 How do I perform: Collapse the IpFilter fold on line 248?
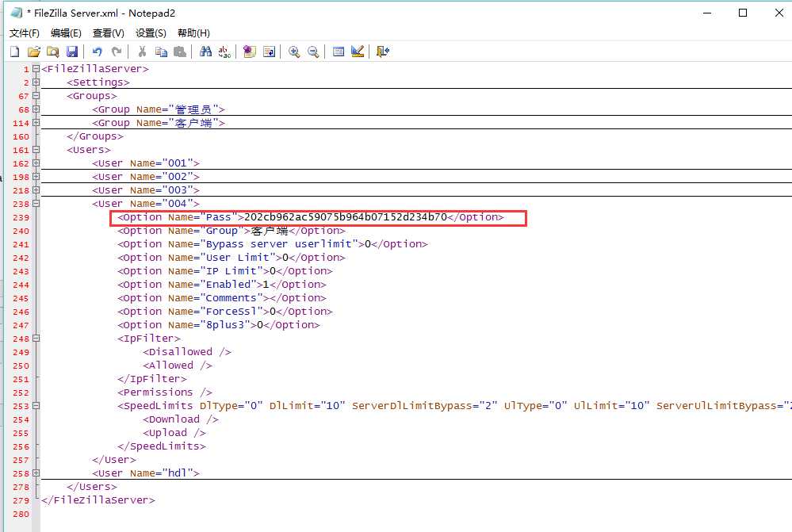coord(36,339)
